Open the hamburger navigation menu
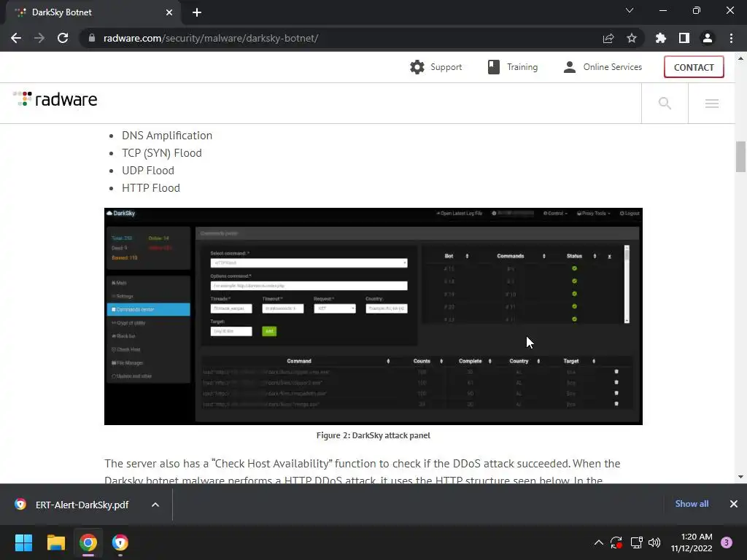Screen dimensions: 747x560 pyautogui.click(x=712, y=104)
